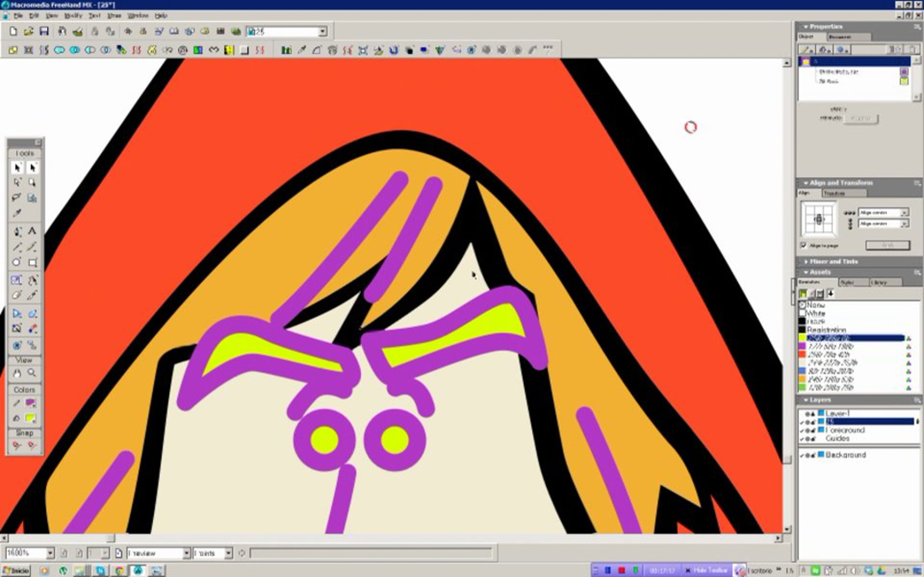Select the Pointer tool in Tools panel
The image size is (924, 577).
[17, 168]
